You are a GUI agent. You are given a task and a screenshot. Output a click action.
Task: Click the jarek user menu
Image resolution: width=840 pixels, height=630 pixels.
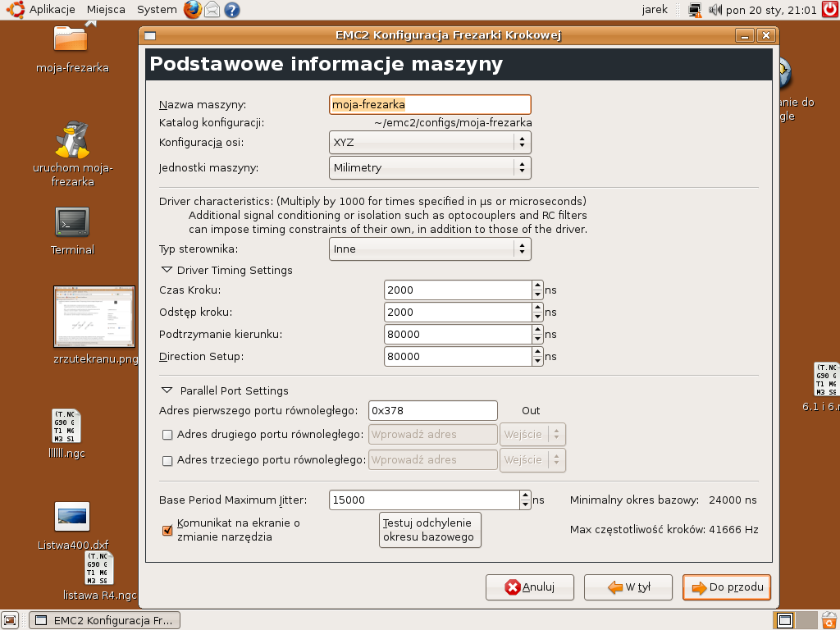(655, 10)
